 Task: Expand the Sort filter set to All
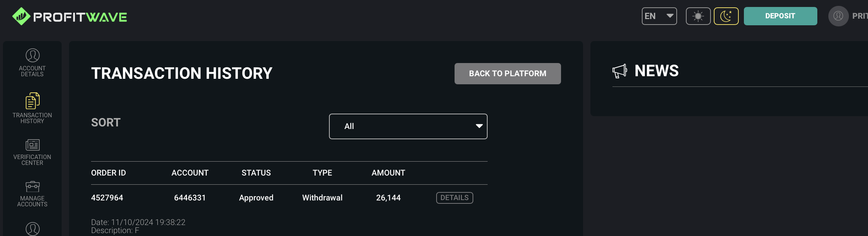[408, 126]
